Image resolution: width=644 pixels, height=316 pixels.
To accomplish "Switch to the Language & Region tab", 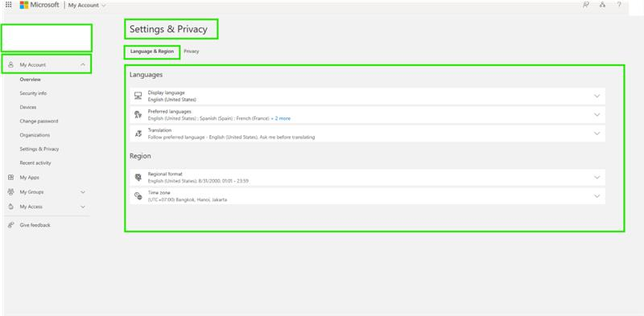I will coord(152,51).
